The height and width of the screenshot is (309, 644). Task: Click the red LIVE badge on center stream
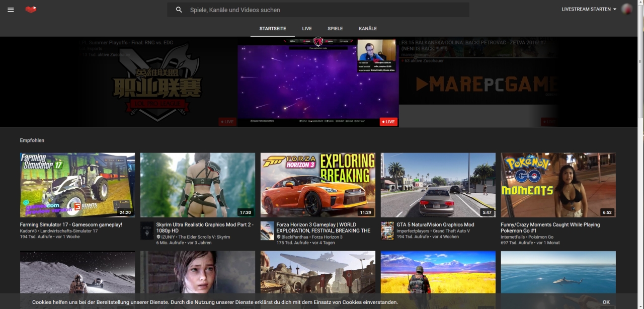coord(388,122)
